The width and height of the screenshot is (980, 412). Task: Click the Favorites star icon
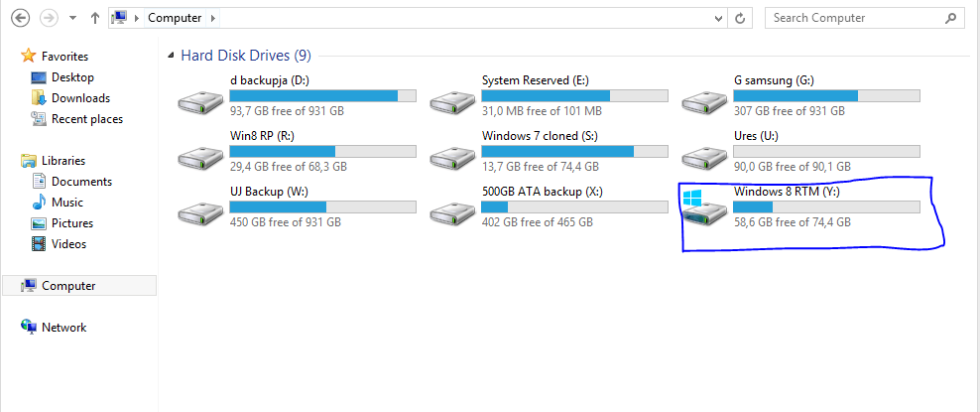tap(28, 56)
